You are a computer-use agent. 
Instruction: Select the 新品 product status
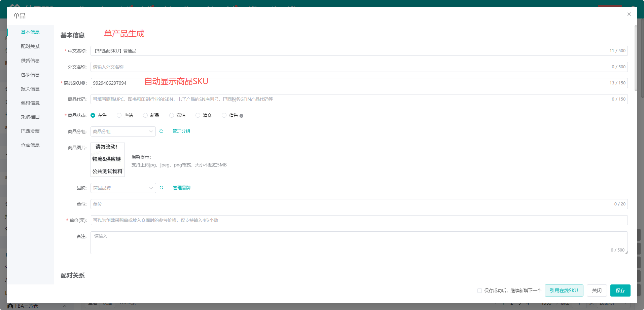[x=145, y=115]
